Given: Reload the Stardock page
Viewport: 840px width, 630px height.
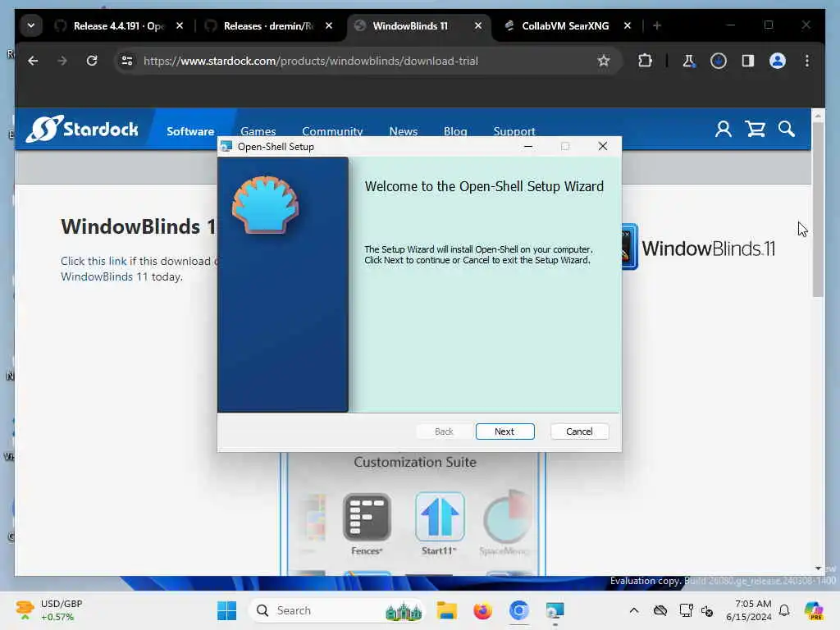Looking at the screenshot, I should [92, 61].
